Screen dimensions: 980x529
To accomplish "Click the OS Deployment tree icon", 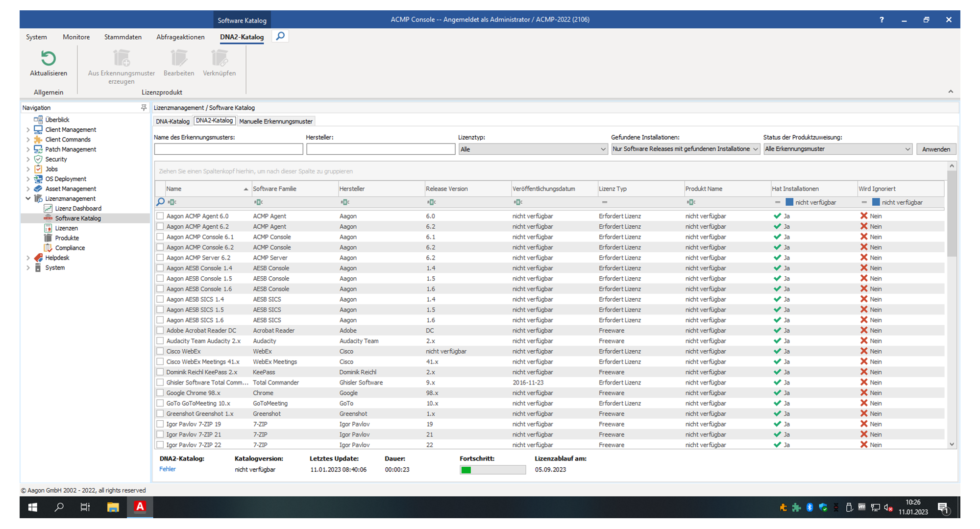I will tap(38, 179).
